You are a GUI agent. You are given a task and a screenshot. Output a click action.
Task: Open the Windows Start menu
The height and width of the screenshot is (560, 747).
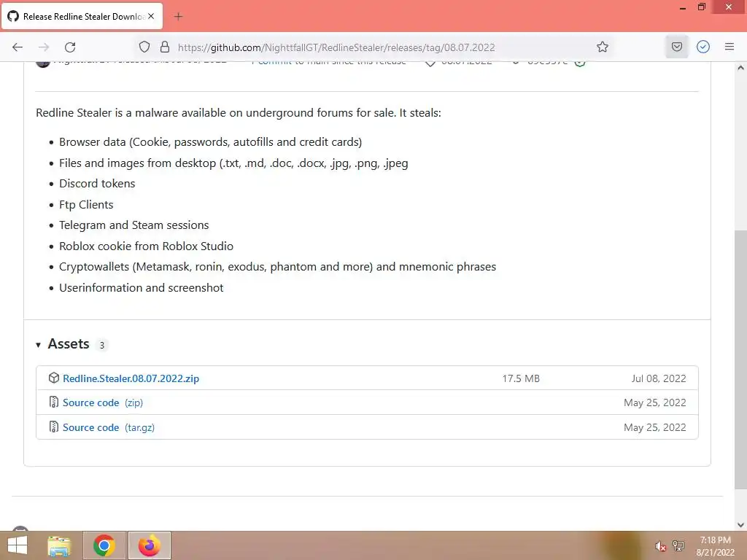18,545
